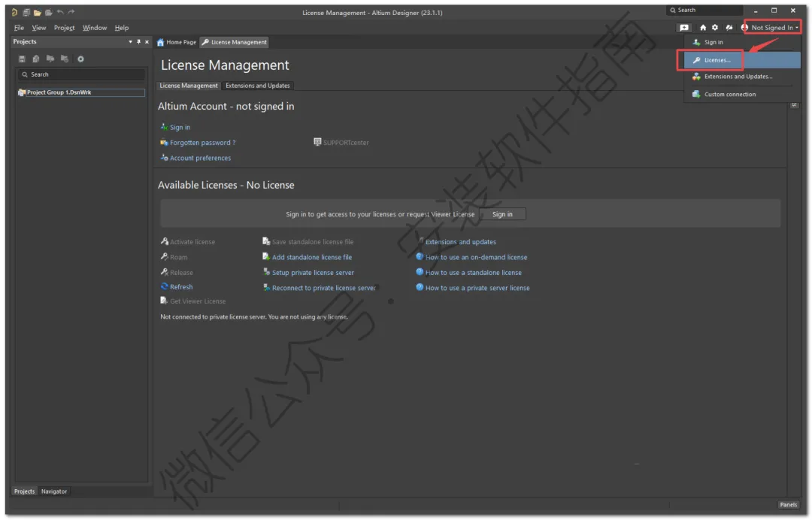Select Licenses... in the dropdown menu
This screenshot has height=520, width=812.
[741, 60]
